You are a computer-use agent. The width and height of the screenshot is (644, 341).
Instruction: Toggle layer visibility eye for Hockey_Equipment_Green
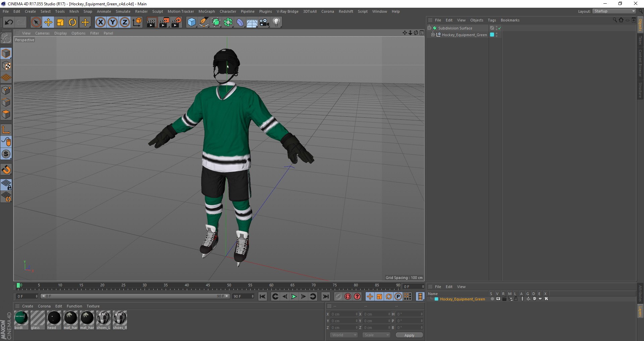[498, 299]
